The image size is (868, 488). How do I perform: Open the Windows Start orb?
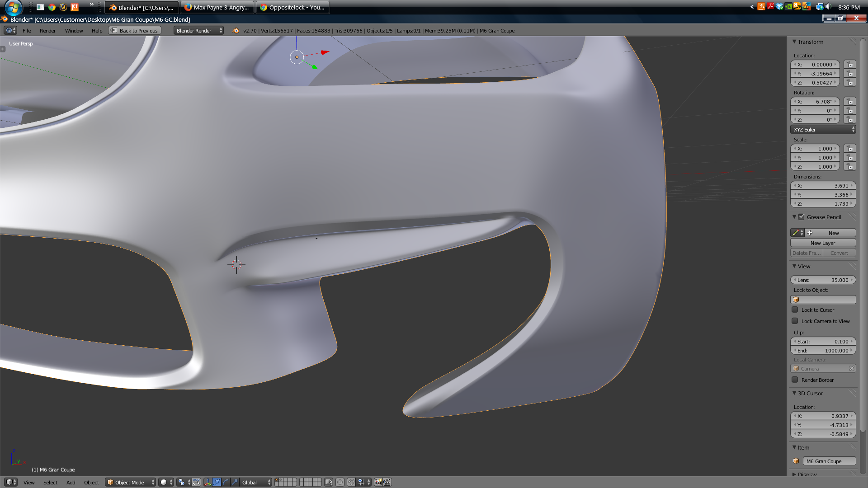14,7
